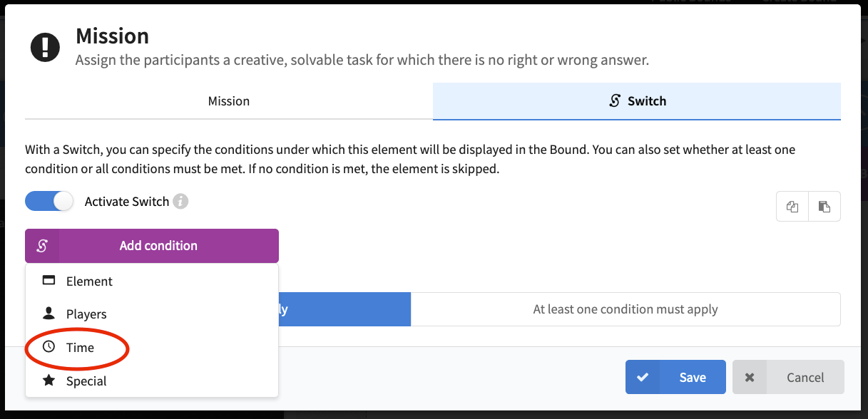Click the info icon beside Activate Switch
This screenshot has height=419, width=868.
[x=181, y=202]
